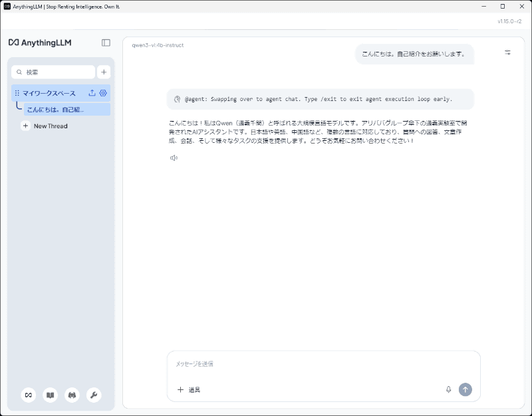Send the message with the arrow button

click(x=465, y=389)
